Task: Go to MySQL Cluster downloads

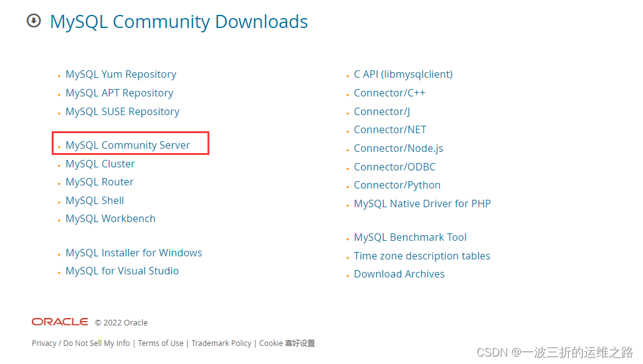Action: [x=100, y=164]
